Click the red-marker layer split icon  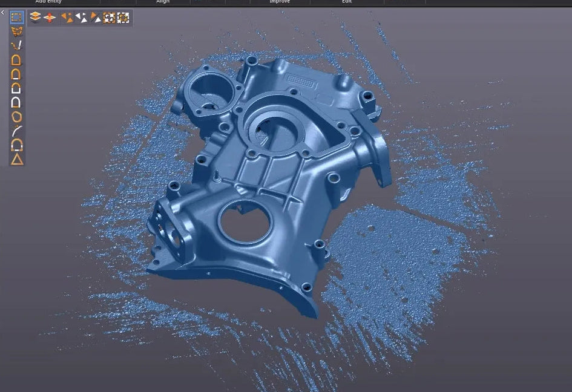point(50,18)
